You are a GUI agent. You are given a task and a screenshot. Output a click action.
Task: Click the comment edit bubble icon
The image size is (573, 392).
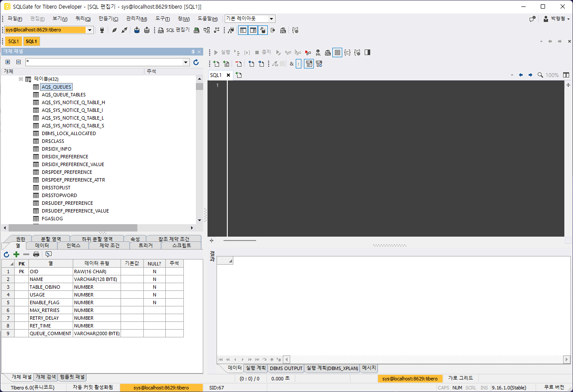(x=49, y=254)
